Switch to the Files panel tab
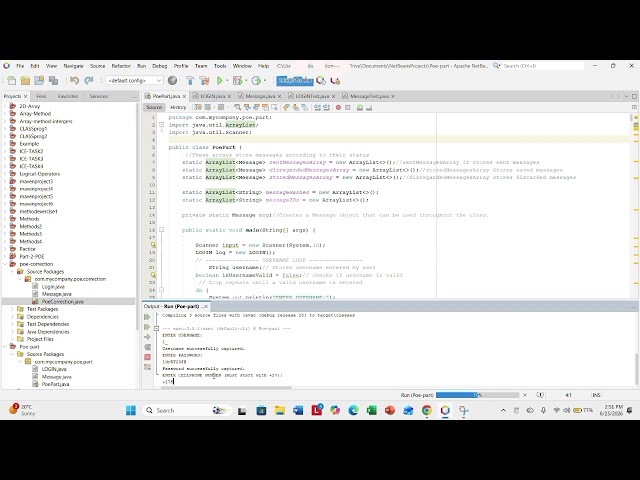 coord(41,96)
